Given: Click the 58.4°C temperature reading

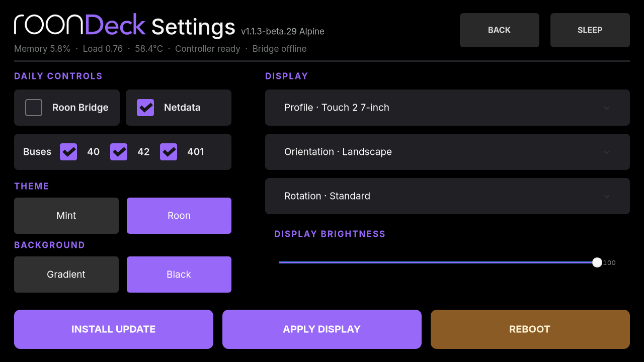Looking at the screenshot, I should 149,49.
